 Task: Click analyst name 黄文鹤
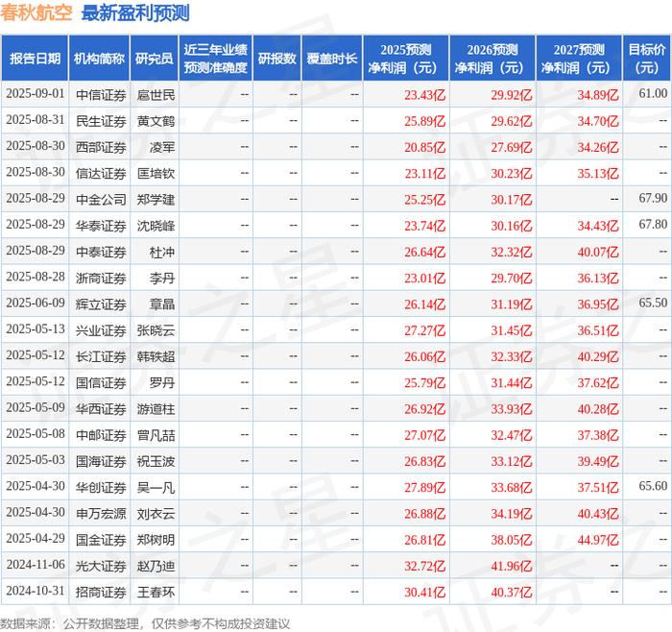click(x=156, y=121)
